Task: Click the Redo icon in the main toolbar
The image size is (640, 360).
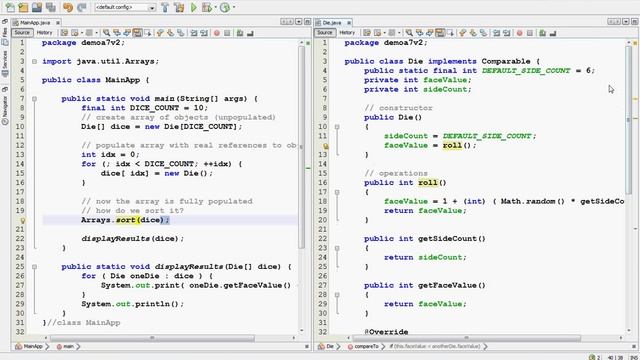Action: click(82, 7)
